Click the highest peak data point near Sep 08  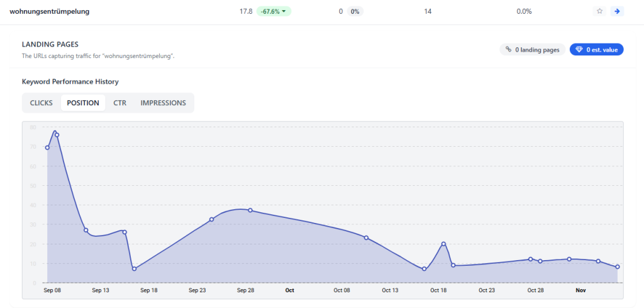57,135
